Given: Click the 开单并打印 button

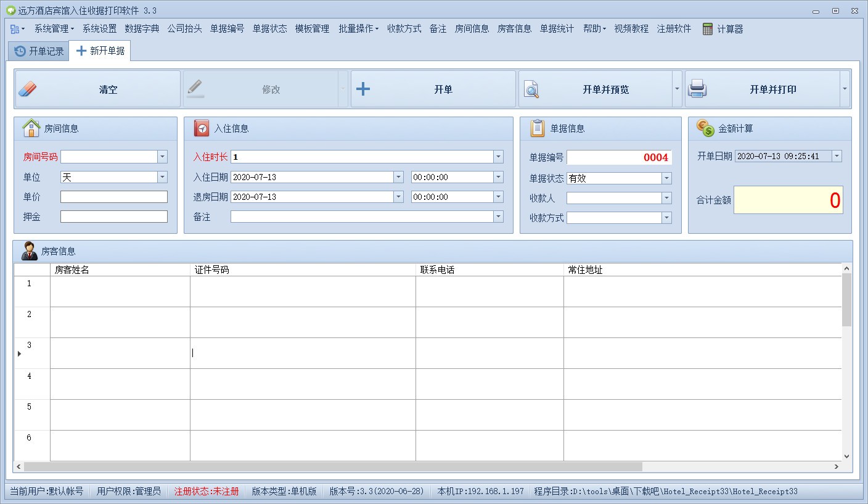Looking at the screenshot, I should [x=763, y=89].
